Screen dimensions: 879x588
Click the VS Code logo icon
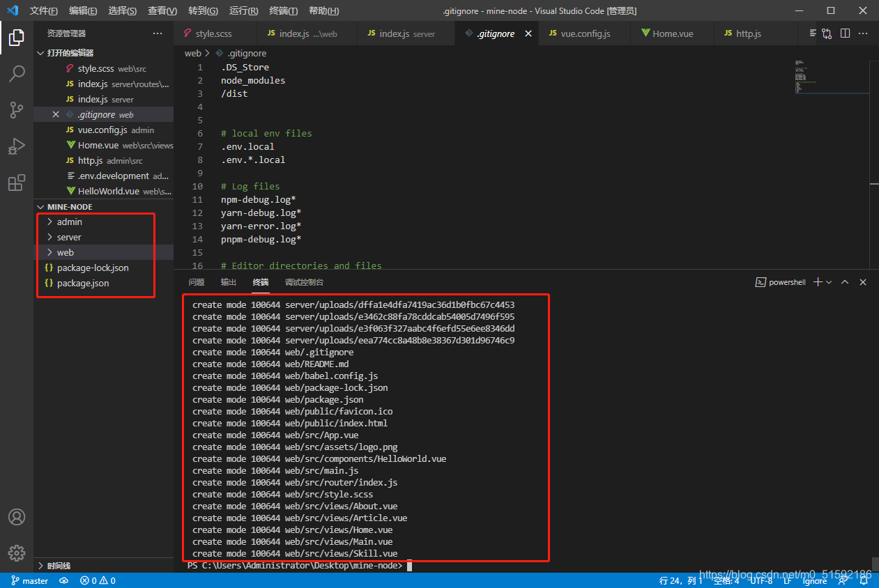pyautogui.click(x=13, y=10)
